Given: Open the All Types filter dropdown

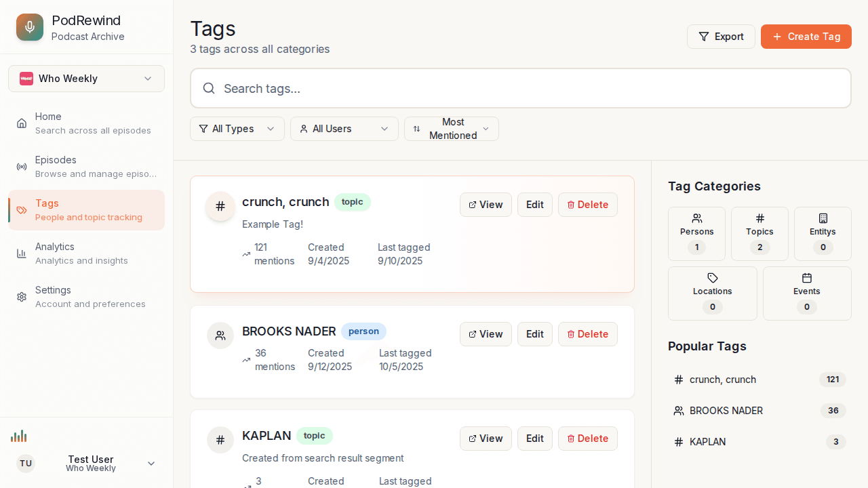Looking at the screenshot, I should click(x=237, y=129).
